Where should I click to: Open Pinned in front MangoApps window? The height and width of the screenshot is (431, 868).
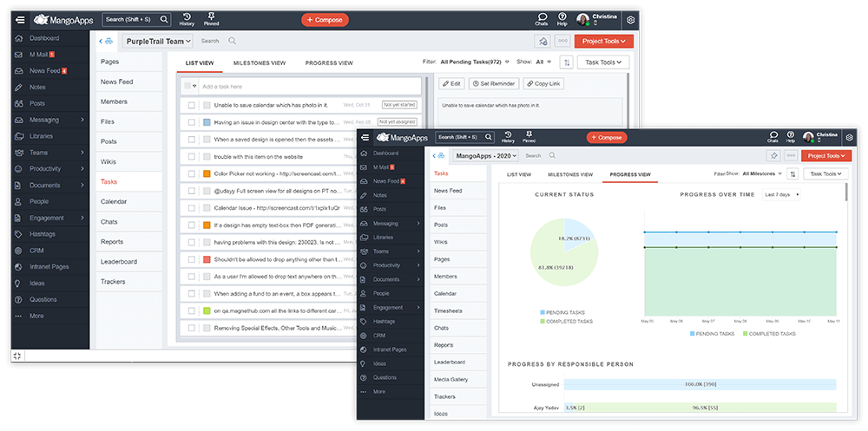click(x=529, y=137)
